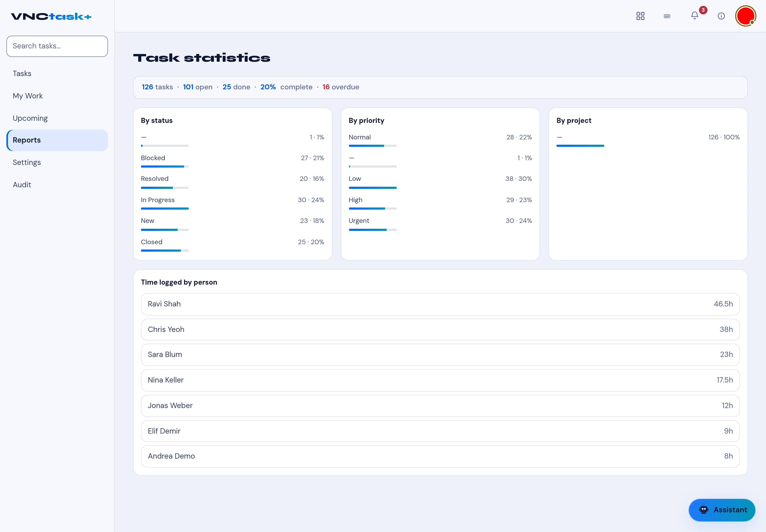Click the Urgent priority label

point(359,221)
